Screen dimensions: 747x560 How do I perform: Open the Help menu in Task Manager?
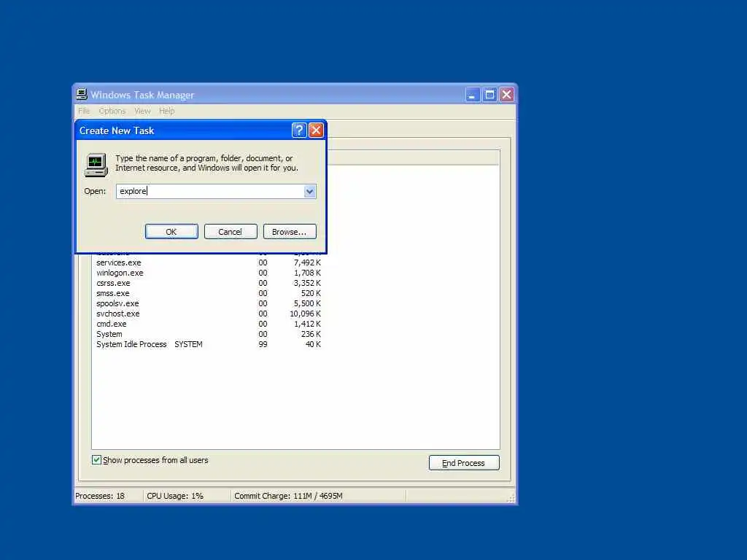point(167,111)
